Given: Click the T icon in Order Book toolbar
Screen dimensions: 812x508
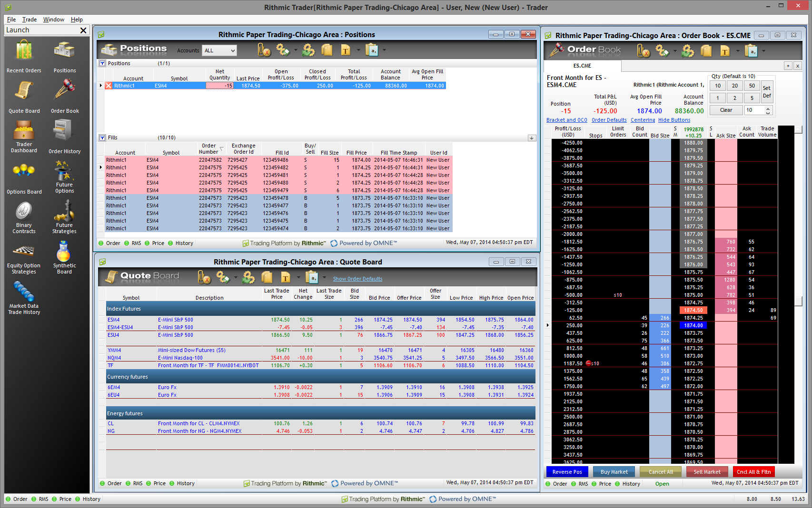Looking at the screenshot, I should (725, 50).
